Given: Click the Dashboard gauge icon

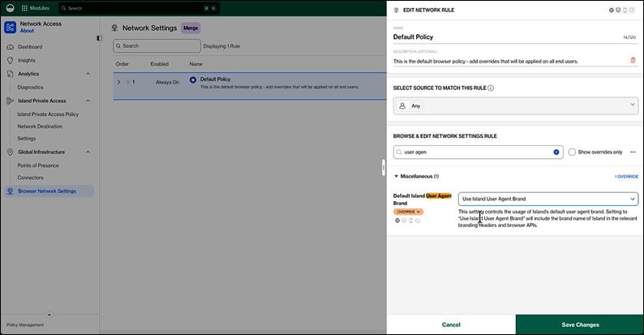Looking at the screenshot, I should pos(11,47).
